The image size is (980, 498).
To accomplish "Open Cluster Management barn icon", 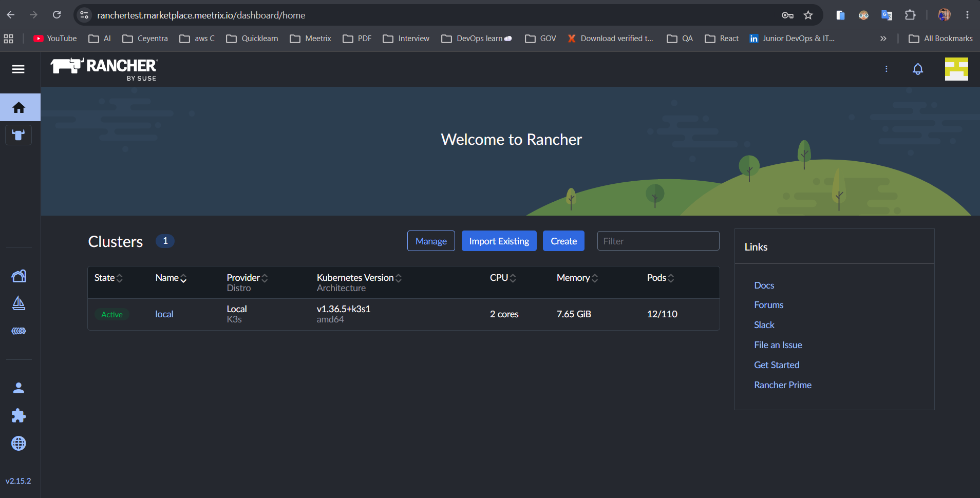I will (x=19, y=276).
